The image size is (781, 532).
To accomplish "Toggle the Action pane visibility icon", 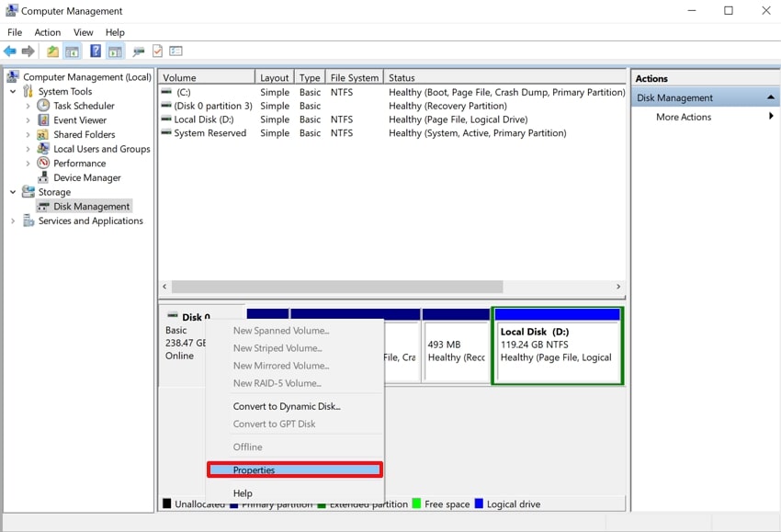I will click(x=116, y=51).
